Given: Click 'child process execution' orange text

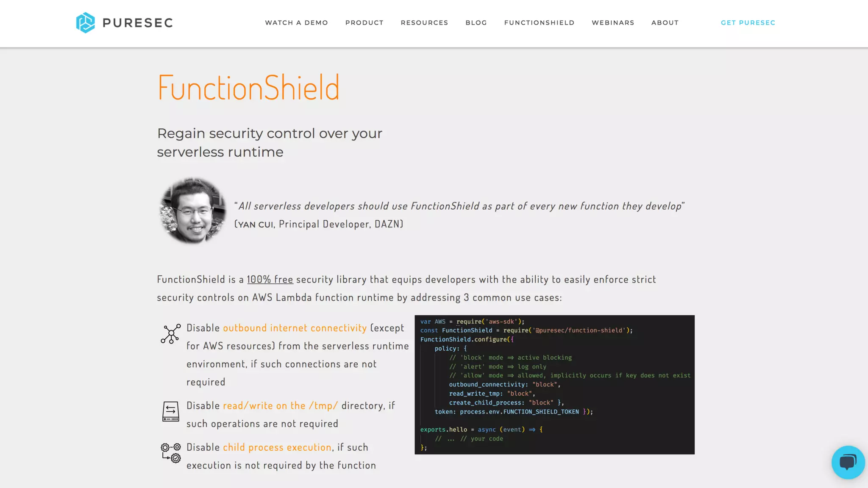Looking at the screenshot, I should [277, 447].
